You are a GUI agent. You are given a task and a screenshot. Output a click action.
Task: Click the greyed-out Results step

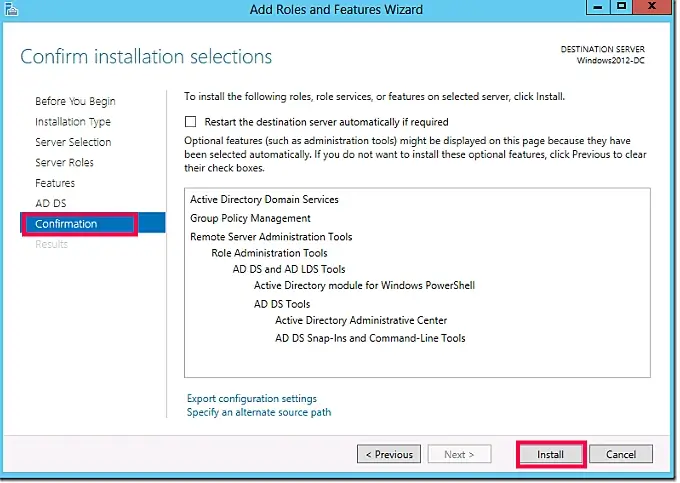tap(52, 244)
